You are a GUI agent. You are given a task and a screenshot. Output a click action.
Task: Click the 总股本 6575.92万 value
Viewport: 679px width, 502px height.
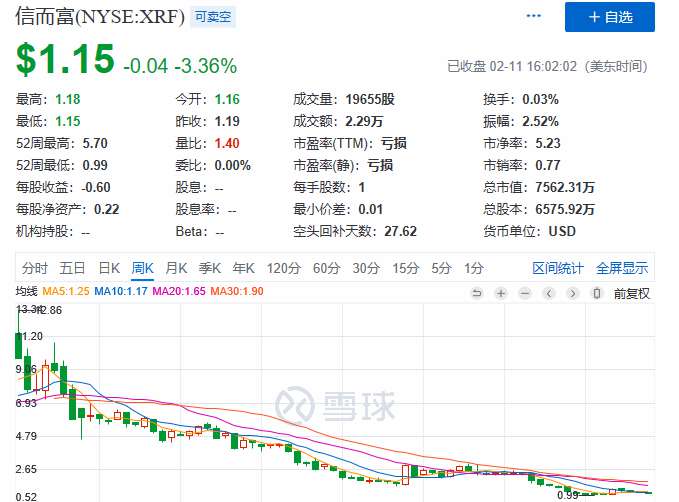coord(565,209)
